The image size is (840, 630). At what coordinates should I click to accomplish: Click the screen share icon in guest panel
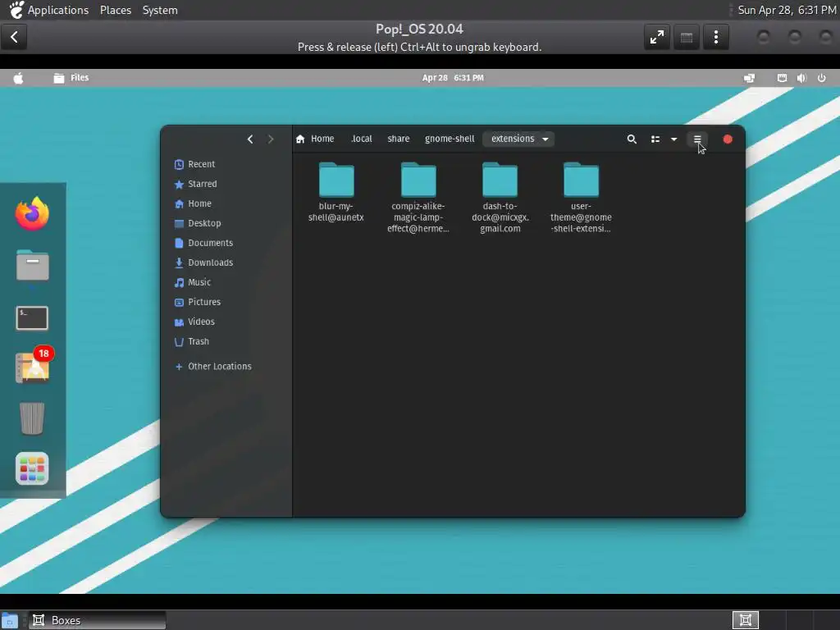[x=749, y=78]
